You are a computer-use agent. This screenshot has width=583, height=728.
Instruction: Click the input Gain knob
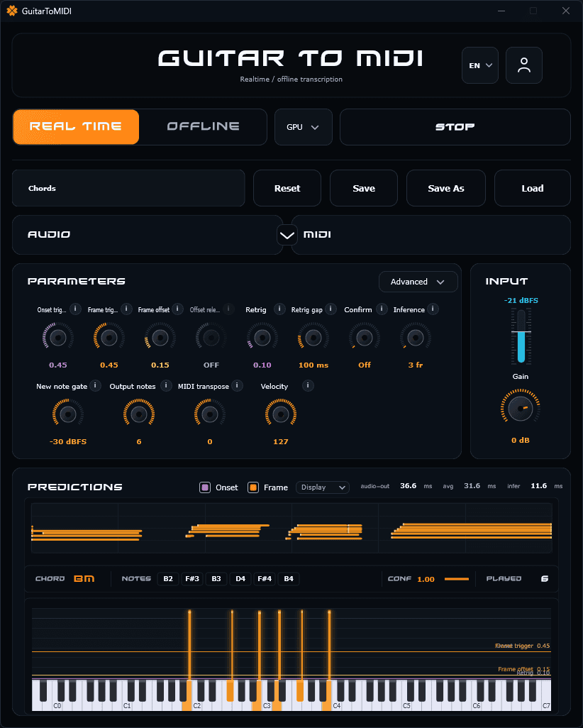(521, 409)
